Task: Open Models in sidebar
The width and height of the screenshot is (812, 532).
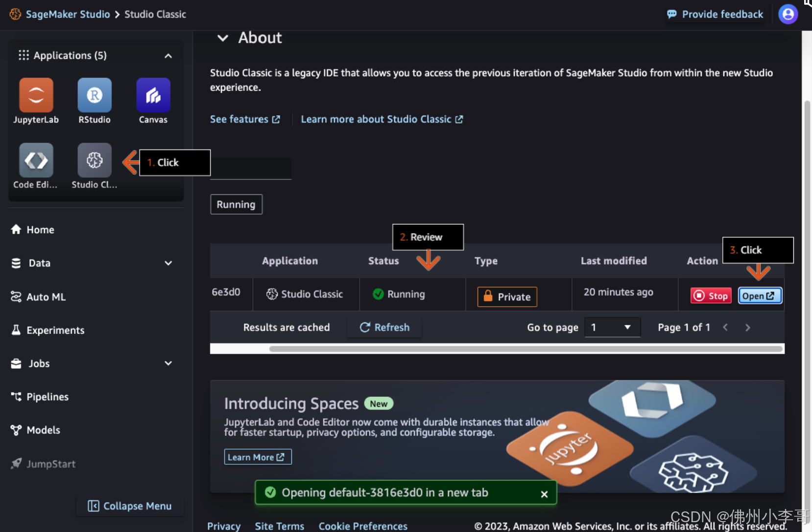Action: click(35, 430)
